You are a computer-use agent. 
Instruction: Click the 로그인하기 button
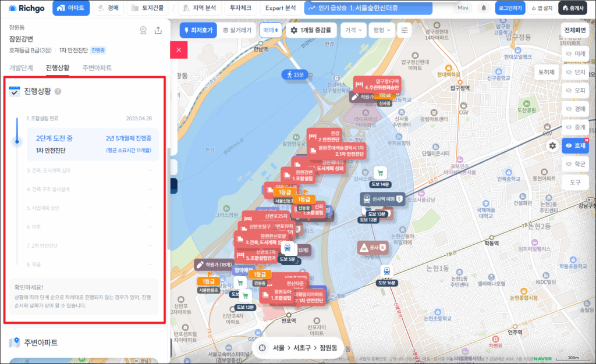click(x=510, y=8)
